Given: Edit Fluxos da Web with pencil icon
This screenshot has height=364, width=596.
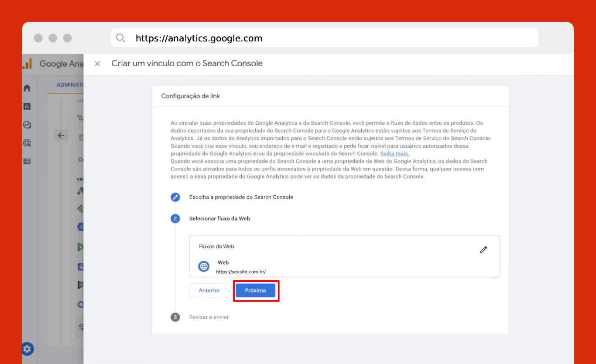Looking at the screenshot, I should [x=483, y=250].
